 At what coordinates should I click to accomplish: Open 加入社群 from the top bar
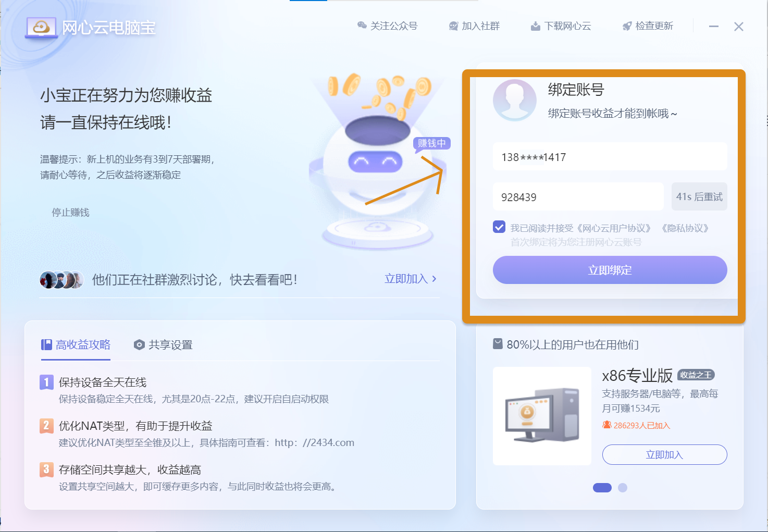click(474, 26)
